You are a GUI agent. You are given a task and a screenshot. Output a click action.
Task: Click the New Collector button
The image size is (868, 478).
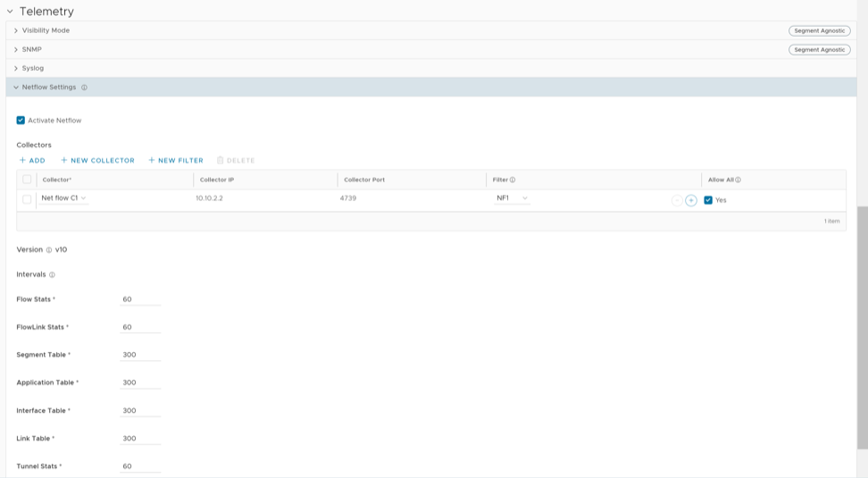[97, 161]
